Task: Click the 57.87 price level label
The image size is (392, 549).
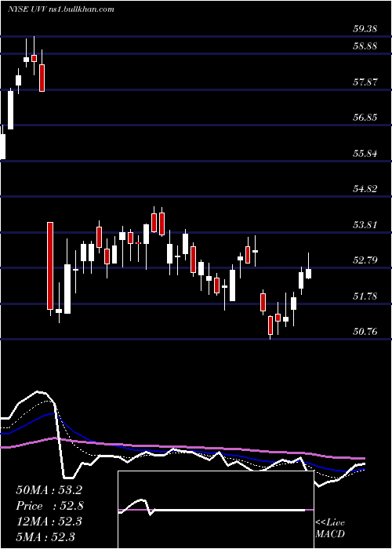Action: coord(365,82)
